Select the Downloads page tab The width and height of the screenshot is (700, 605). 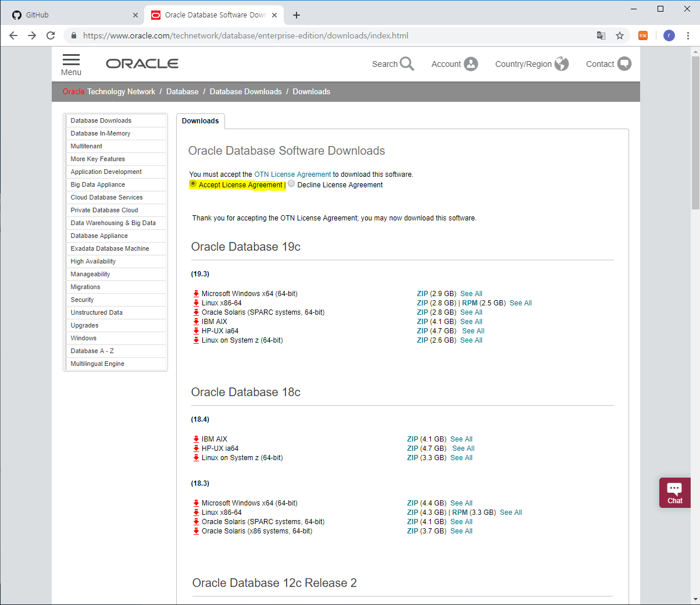(200, 121)
